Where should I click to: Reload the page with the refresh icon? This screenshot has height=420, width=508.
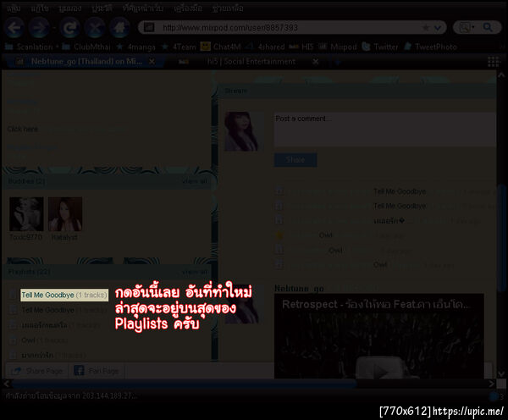pyautogui.click(x=70, y=28)
